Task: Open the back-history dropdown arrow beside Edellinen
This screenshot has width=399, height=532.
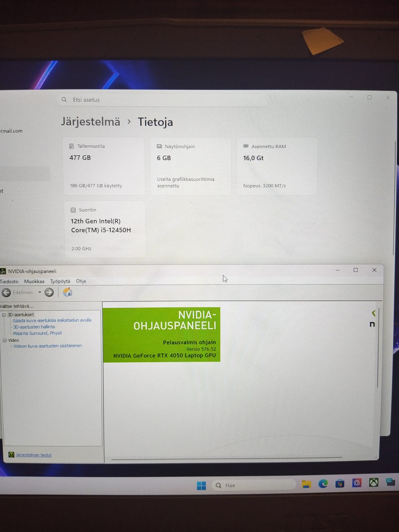Action: coord(40,293)
